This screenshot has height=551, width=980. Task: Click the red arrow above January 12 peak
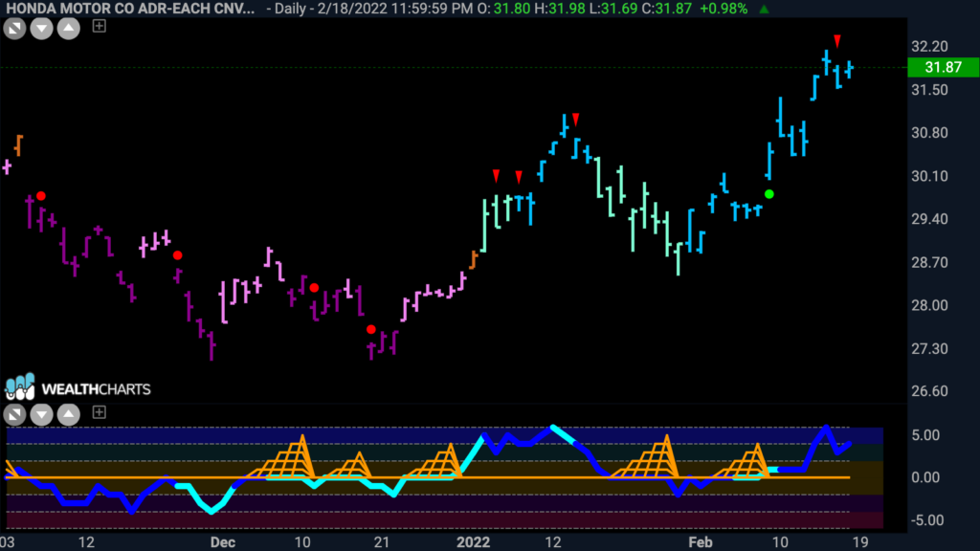coord(575,119)
